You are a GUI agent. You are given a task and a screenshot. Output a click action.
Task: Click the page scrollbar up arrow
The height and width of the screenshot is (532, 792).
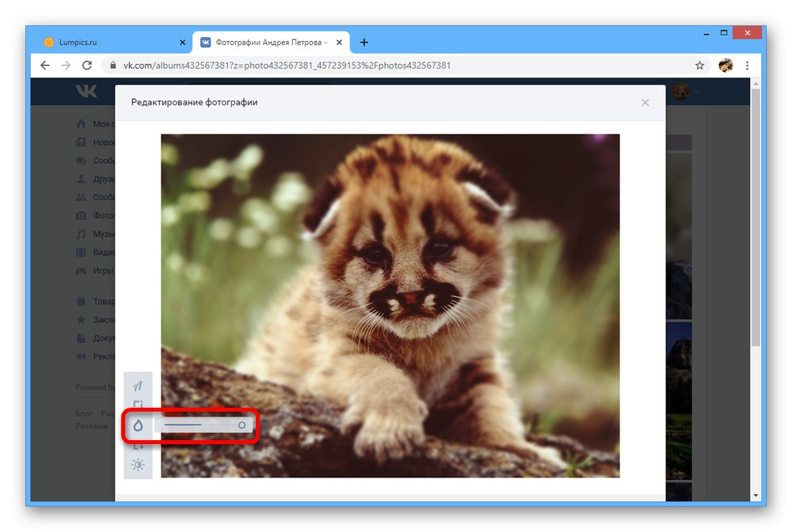pos(756,83)
